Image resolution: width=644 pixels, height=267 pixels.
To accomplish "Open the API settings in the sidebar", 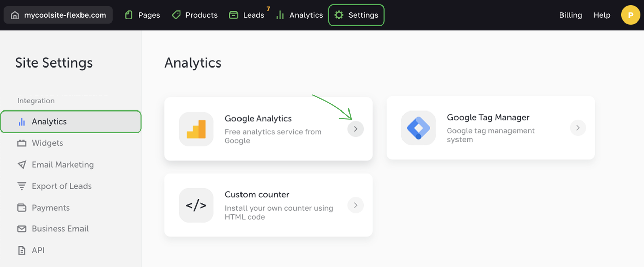I will pyautogui.click(x=38, y=250).
